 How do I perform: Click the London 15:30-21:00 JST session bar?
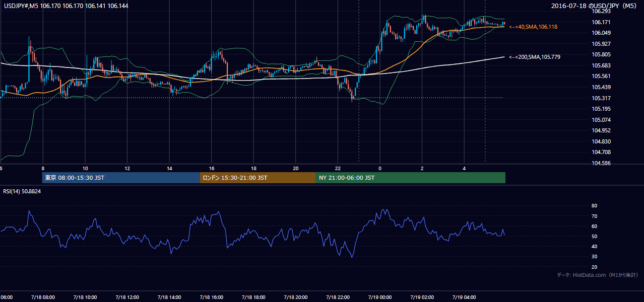(x=258, y=178)
